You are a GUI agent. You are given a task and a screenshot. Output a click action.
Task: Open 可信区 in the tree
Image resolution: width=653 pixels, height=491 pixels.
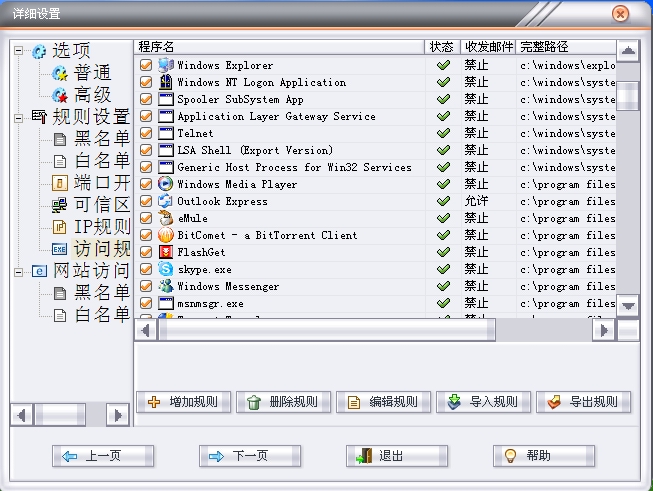102,205
